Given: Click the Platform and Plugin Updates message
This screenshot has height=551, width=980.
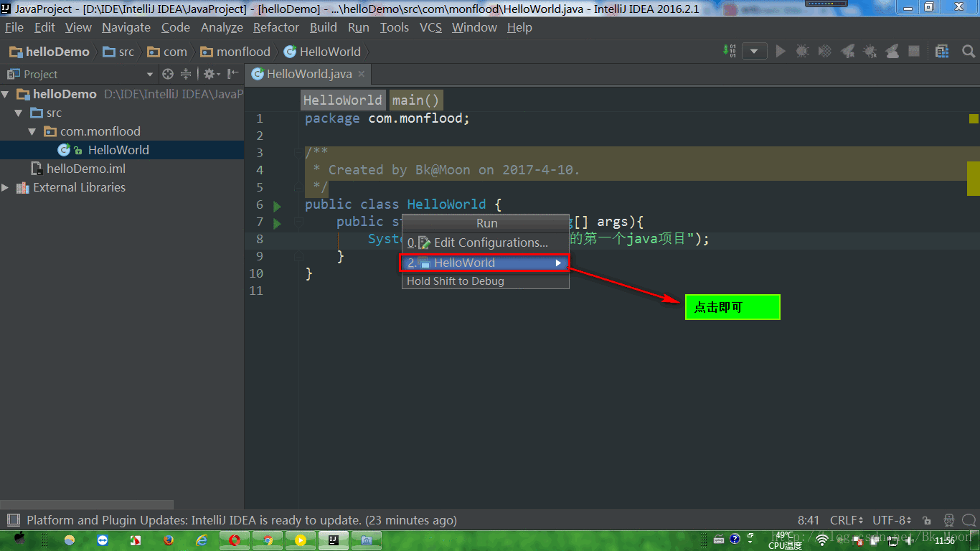Looking at the screenshot, I should tap(242, 520).
